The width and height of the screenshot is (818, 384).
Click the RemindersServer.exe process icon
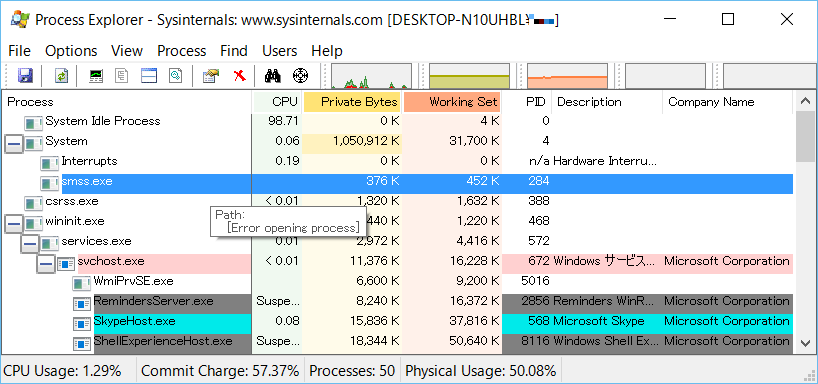coord(82,304)
